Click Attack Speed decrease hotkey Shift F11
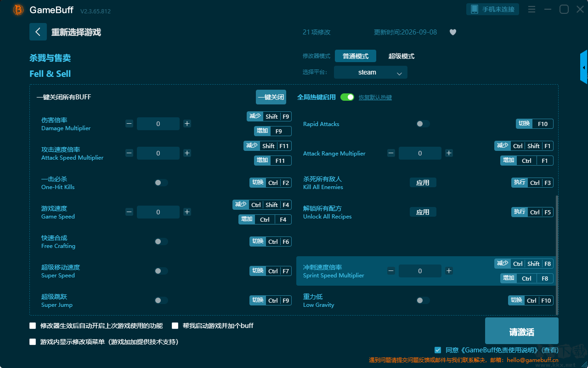 tap(267, 146)
